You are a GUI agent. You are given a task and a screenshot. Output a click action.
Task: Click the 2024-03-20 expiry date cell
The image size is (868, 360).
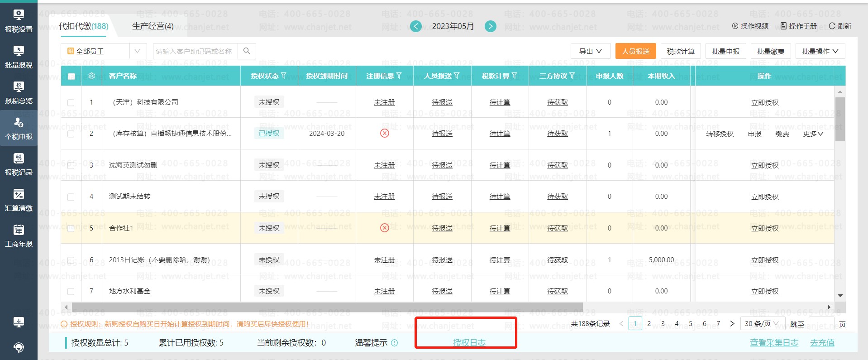[x=327, y=134]
